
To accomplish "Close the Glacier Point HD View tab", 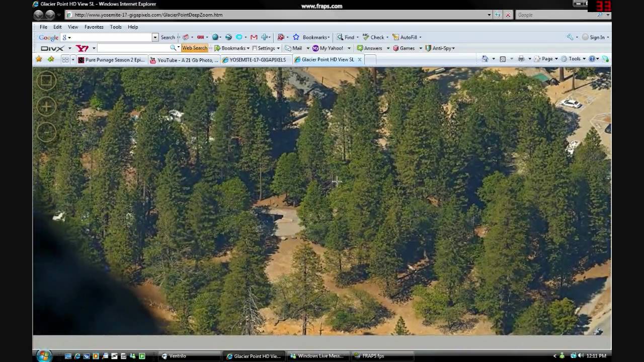I will coord(359,59).
